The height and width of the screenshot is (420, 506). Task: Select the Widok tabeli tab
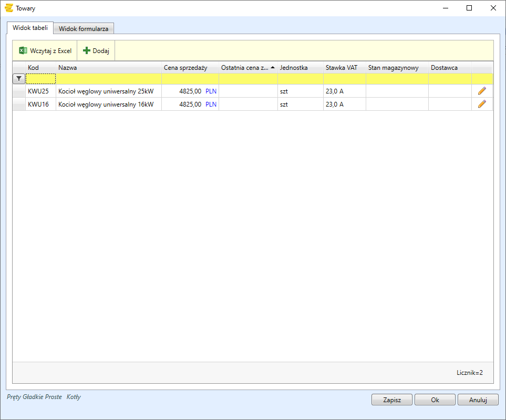pos(30,28)
